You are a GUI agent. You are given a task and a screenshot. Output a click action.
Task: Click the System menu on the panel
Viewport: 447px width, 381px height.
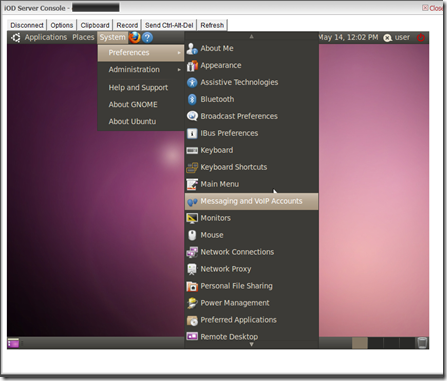pyautogui.click(x=113, y=37)
